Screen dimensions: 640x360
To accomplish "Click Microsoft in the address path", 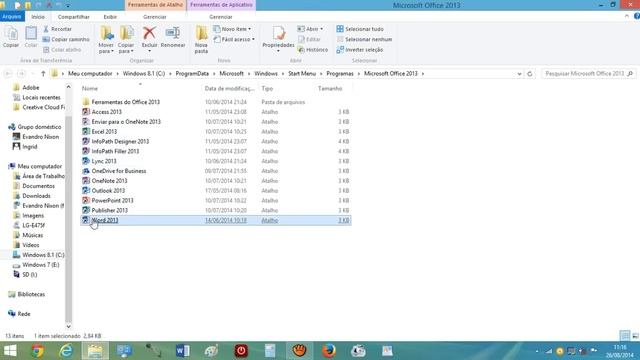I will tap(231, 73).
